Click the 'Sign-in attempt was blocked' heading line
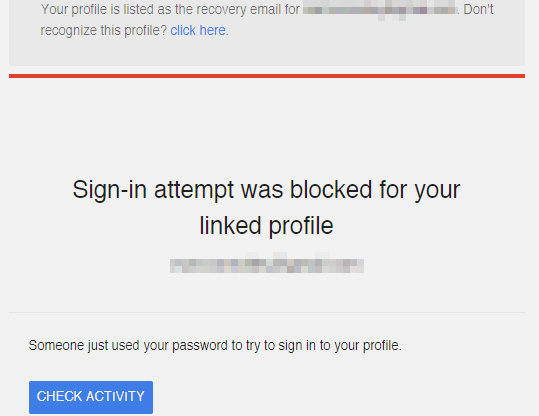The height and width of the screenshot is (416, 539). [266, 190]
